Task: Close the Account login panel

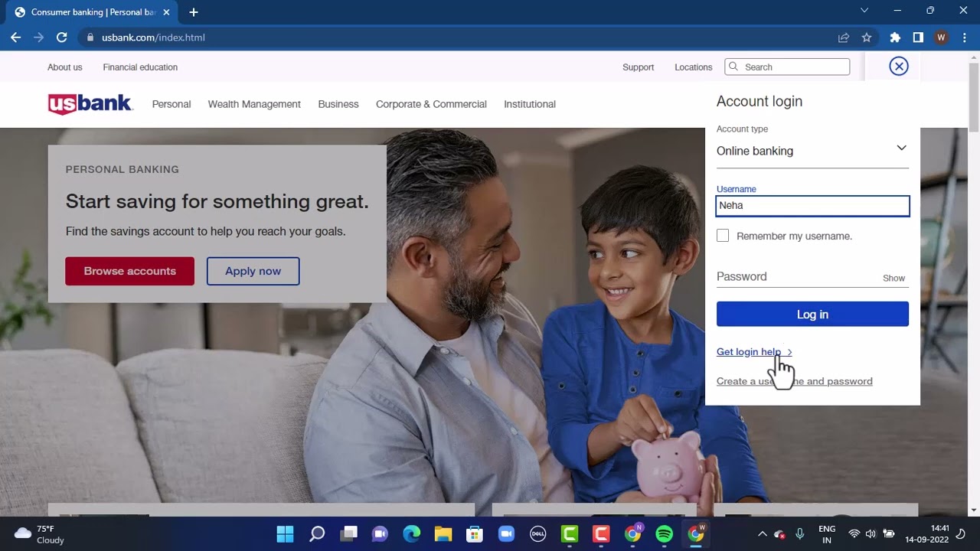Action: [x=899, y=67]
